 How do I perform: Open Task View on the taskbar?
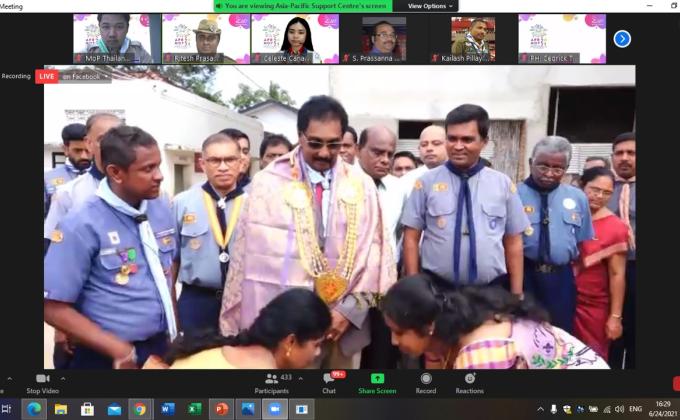pyautogui.click(x=7, y=409)
